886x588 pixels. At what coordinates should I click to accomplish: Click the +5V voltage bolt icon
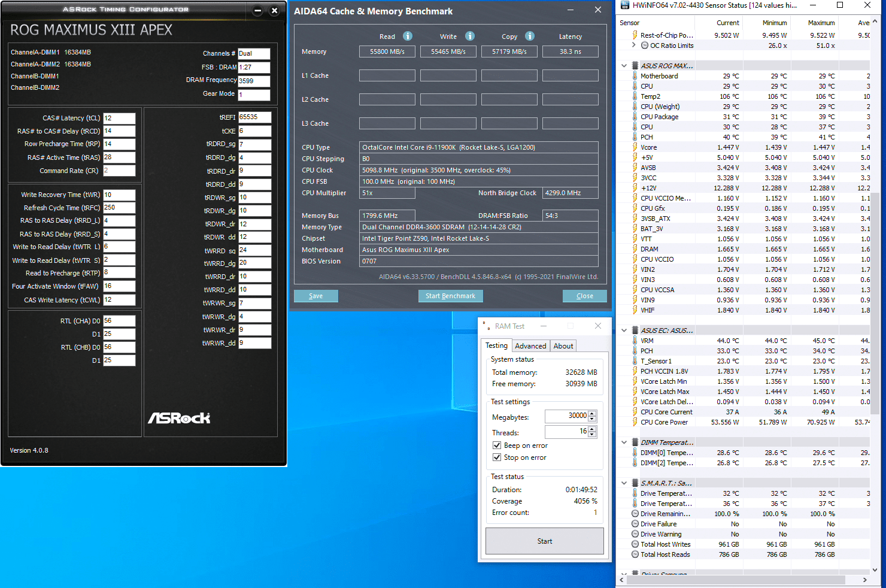pyautogui.click(x=635, y=157)
